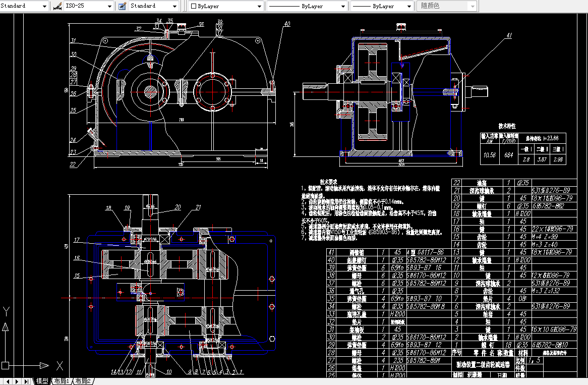
Task: Click the white ByLayer color swatch
Action: 194,6
